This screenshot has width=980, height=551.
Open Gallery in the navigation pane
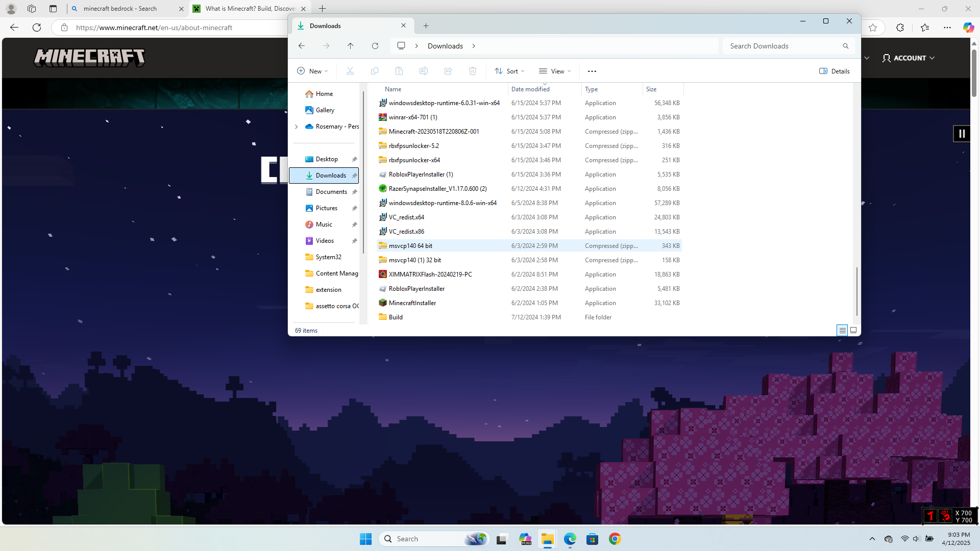pos(324,110)
